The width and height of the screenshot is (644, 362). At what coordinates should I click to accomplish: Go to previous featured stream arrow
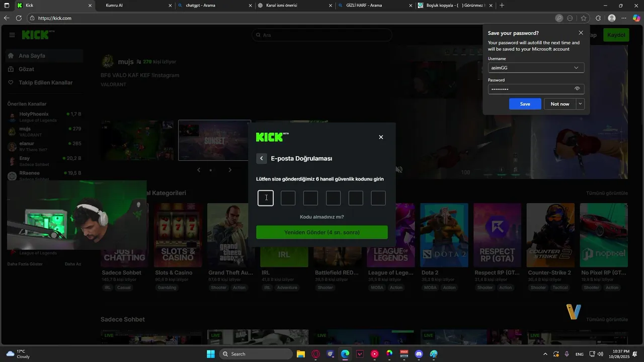point(198,170)
